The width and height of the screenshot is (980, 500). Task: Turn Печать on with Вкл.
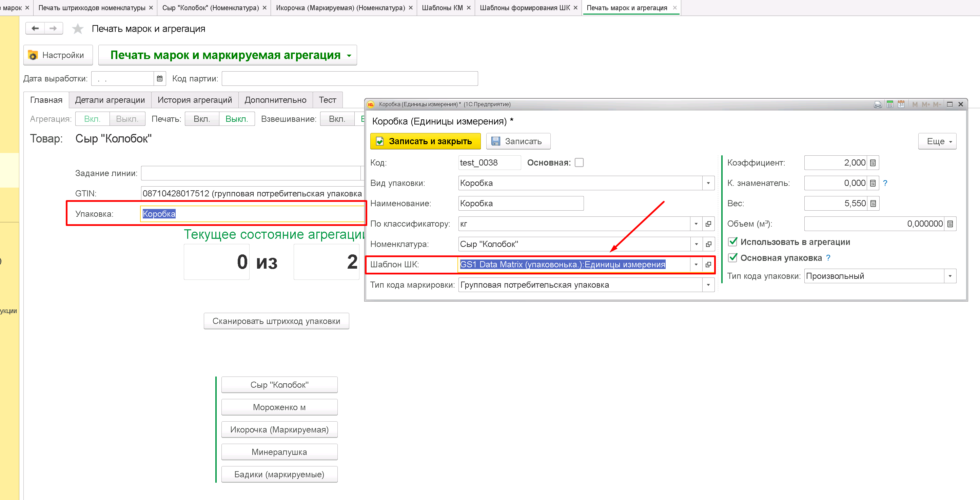202,119
